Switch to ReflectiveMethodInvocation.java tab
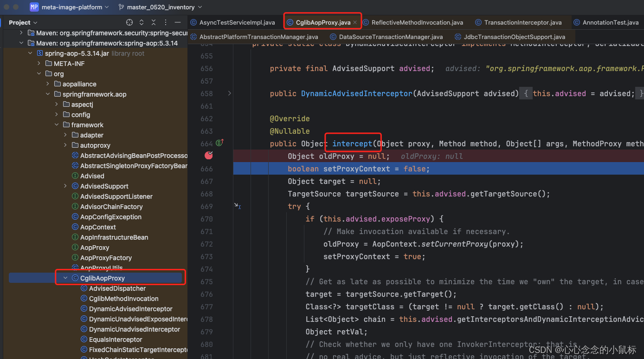 [413, 22]
